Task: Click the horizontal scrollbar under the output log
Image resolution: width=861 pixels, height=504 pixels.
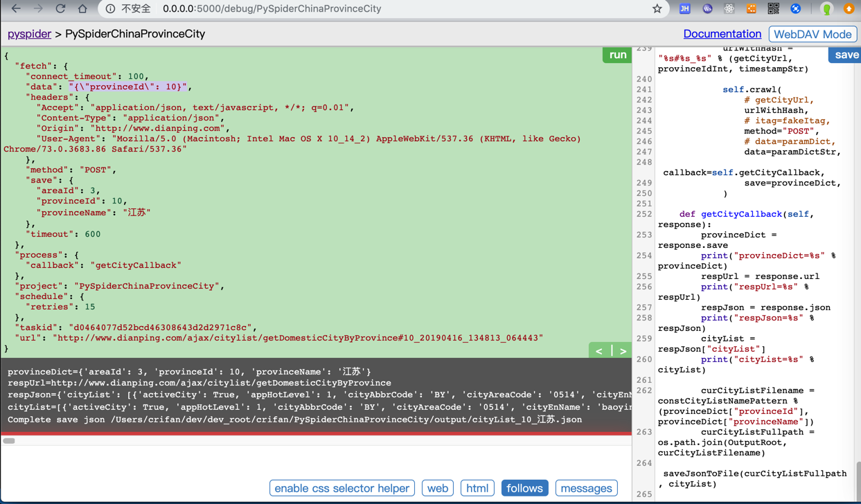Action: click(x=9, y=440)
